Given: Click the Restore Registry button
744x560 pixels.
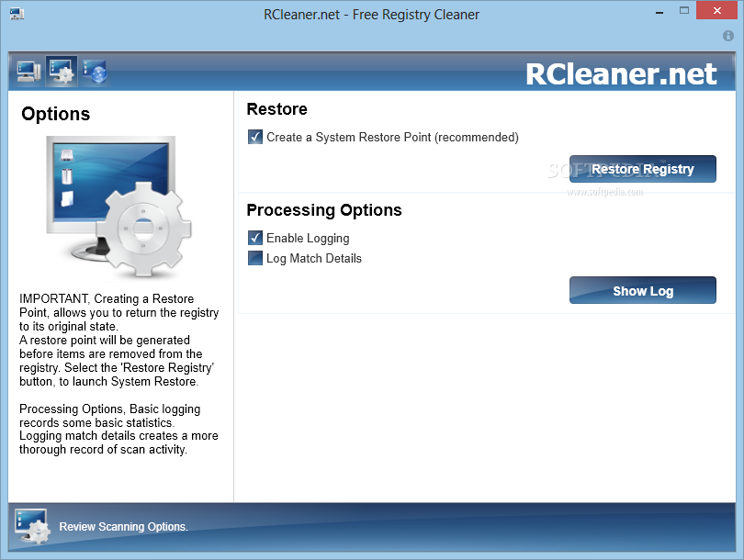Looking at the screenshot, I should pyautogui.click(x=642, y=169).
